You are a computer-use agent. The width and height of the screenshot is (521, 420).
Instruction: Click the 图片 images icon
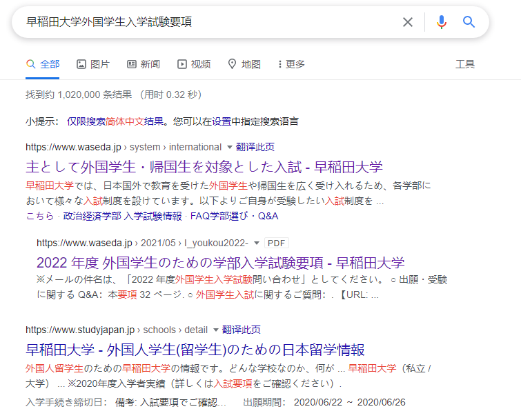[x=81, y=64]
